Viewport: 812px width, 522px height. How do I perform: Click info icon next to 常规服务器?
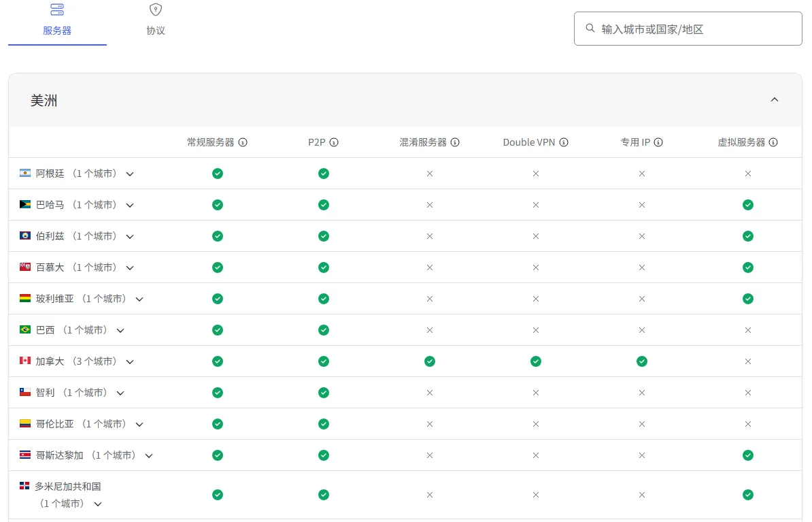243,143
